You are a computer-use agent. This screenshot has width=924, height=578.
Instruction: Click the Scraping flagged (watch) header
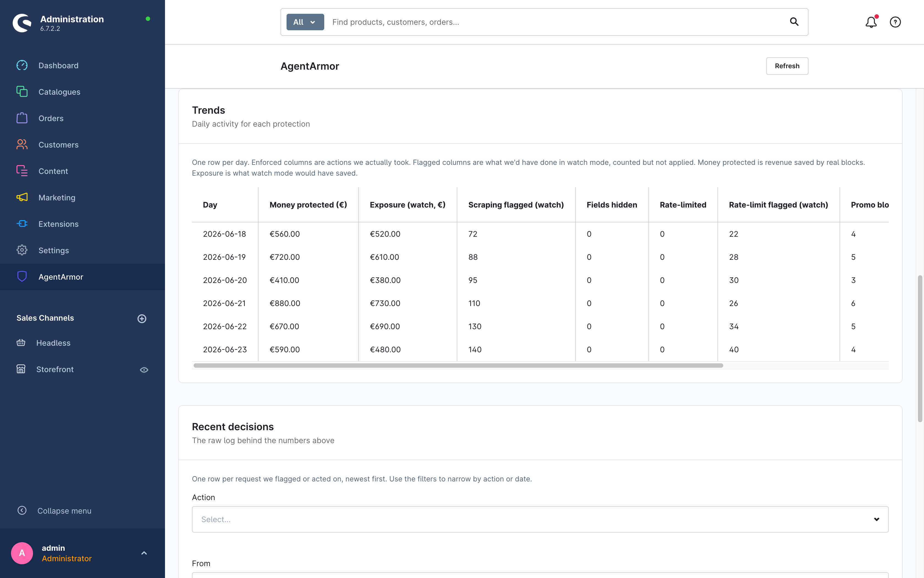pos(516,205)
